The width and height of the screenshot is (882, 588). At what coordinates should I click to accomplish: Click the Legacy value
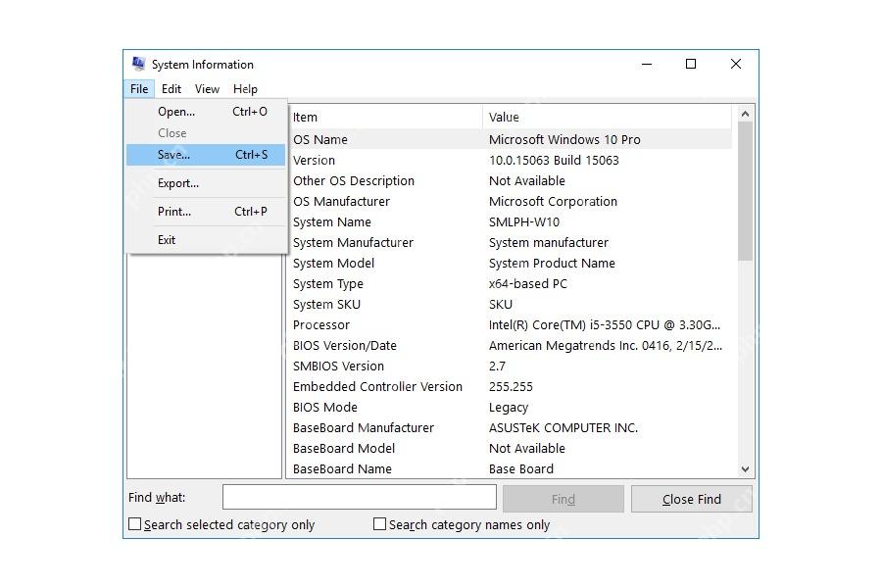click(x=509, y=408)
